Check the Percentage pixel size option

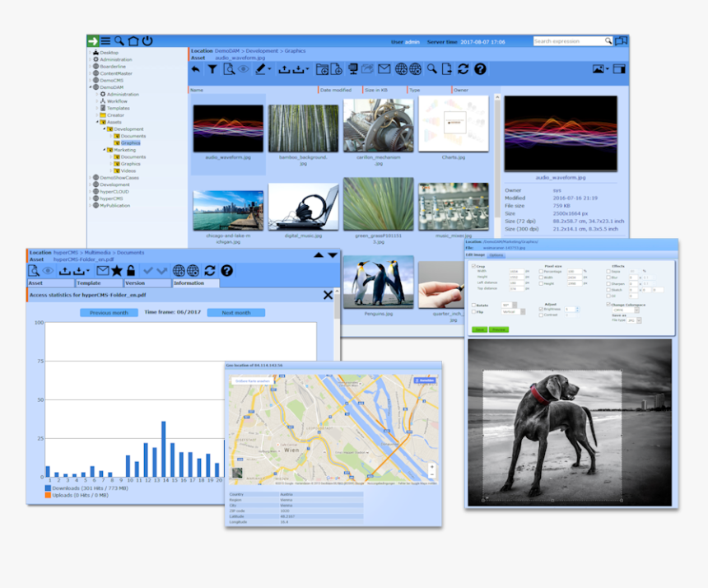click(x=541, y=272)
